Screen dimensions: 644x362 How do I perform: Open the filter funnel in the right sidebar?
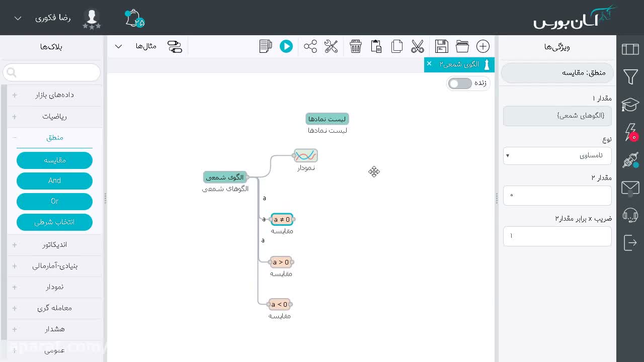[630, 76]
